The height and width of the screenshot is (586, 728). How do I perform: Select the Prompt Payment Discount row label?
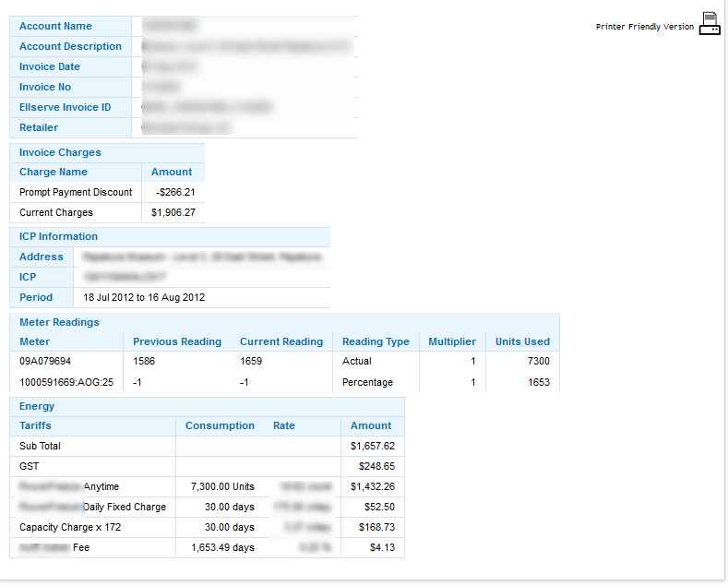(x=76, y=192)
